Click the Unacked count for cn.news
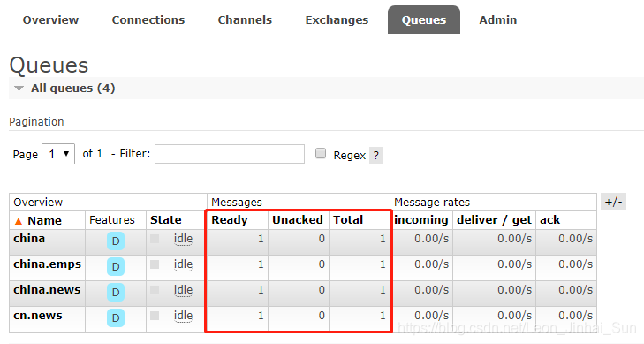 [x=322, y=315]
